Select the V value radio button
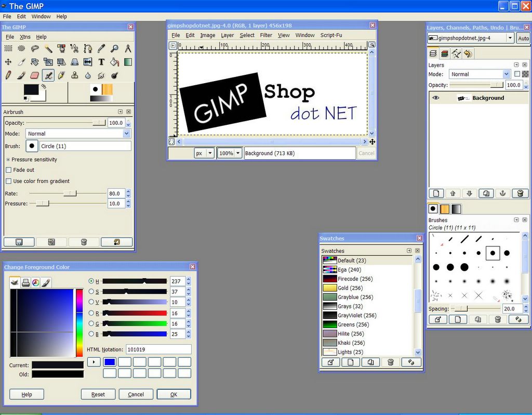 (x=91, y=302)
